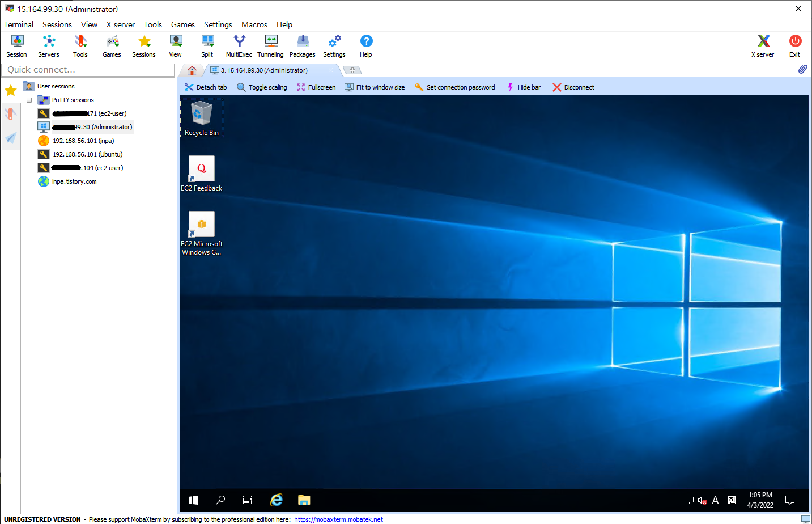Open the Macros menu
Image resolution: width=812 pixels, height=524 pixels.
coord(254,24)
